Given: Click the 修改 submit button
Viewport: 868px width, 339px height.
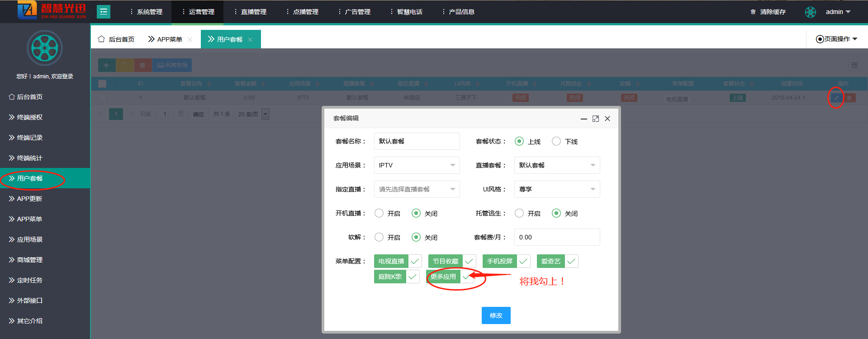Looking at the screenshot, I should coord(496,315).
